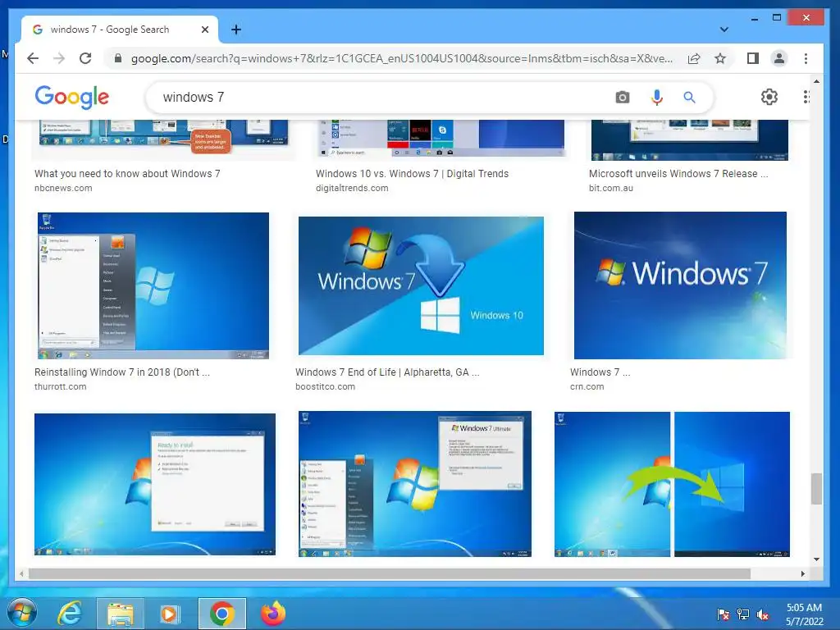Start voice search with microphone

(x=657, y=97)
